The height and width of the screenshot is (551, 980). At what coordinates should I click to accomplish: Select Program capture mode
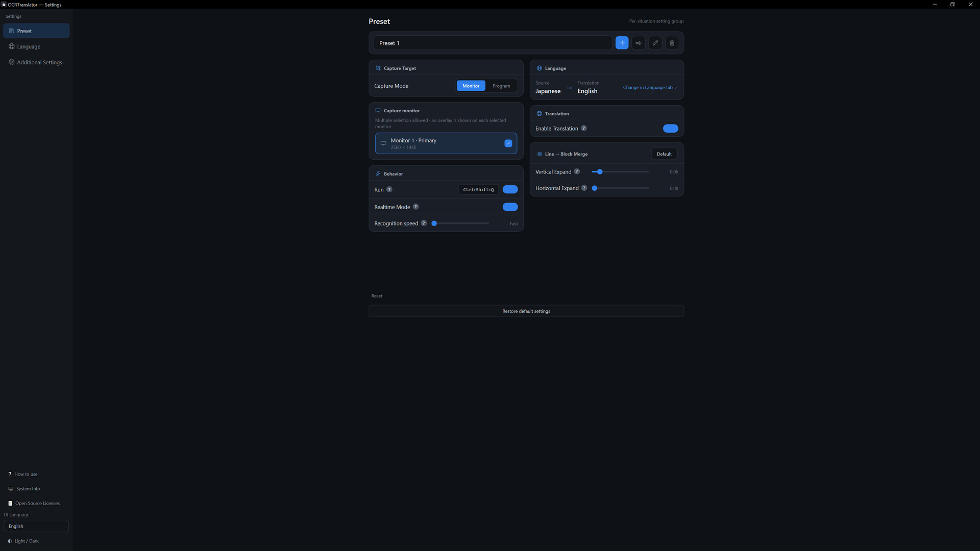click(x=501, y=86)
